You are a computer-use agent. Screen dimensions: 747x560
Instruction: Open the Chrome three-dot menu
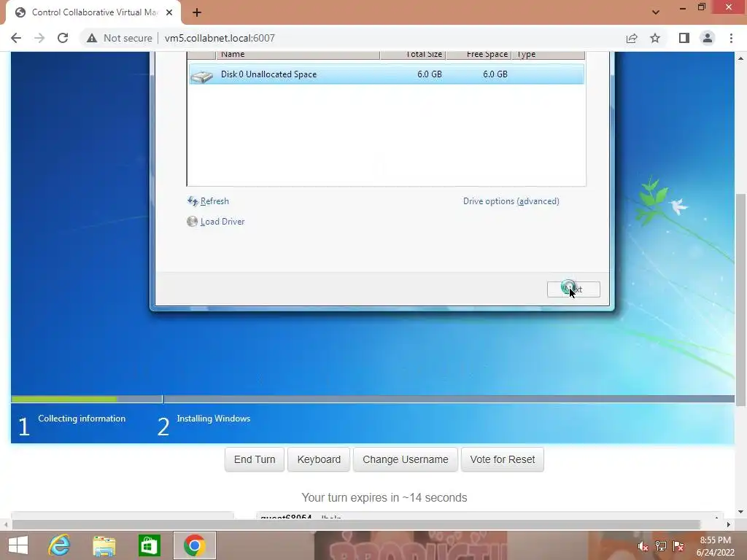tap(731, 38)
